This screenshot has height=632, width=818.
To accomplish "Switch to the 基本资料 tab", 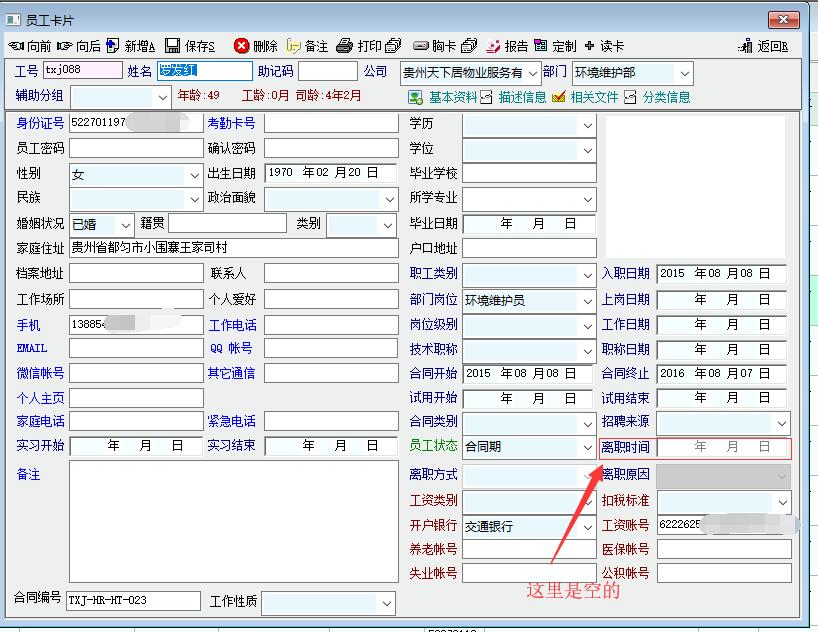I will pos(444,97).
